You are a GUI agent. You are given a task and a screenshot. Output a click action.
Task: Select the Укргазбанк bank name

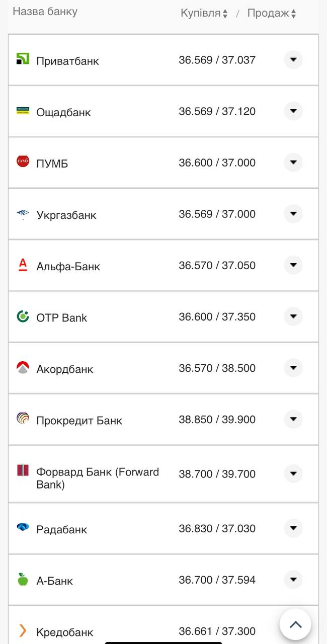[66, 215]
